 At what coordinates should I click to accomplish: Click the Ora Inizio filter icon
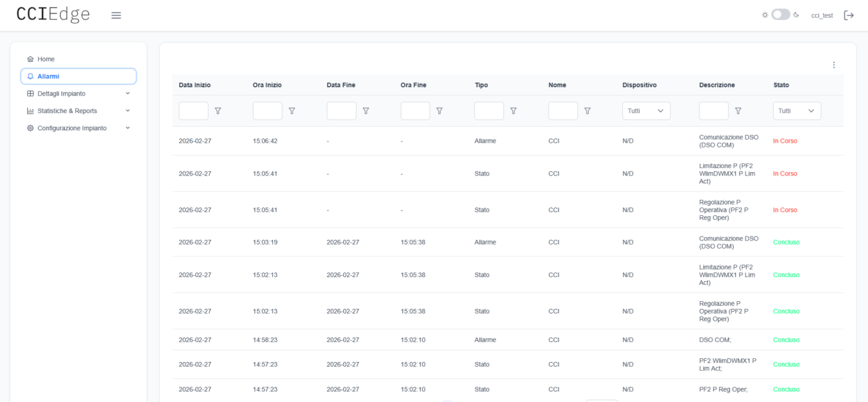coord(292,111)
